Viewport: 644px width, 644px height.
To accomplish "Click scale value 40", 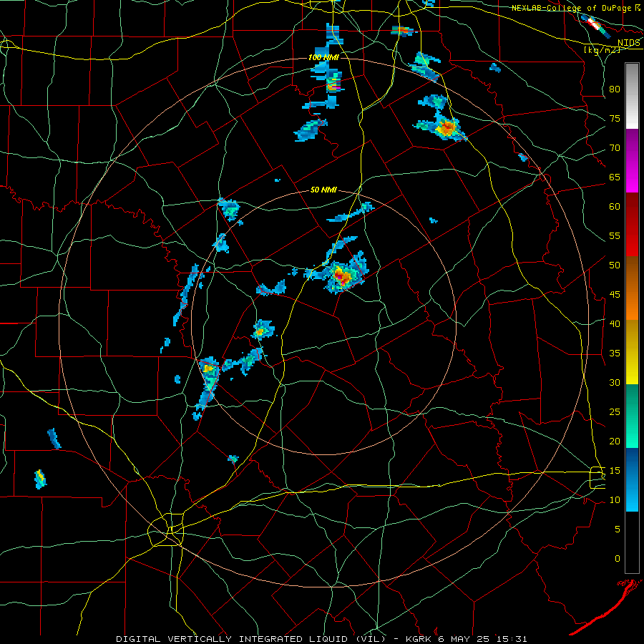I will pos(615,323).
